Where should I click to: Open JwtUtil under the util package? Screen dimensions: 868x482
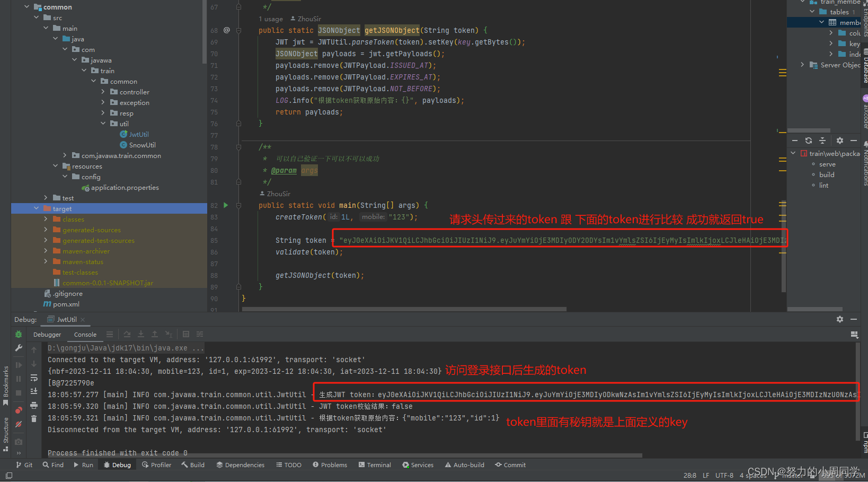tap(138, 134)
